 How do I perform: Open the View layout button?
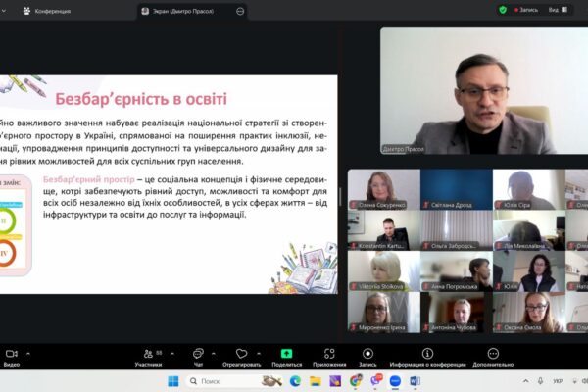click(555, 9)
